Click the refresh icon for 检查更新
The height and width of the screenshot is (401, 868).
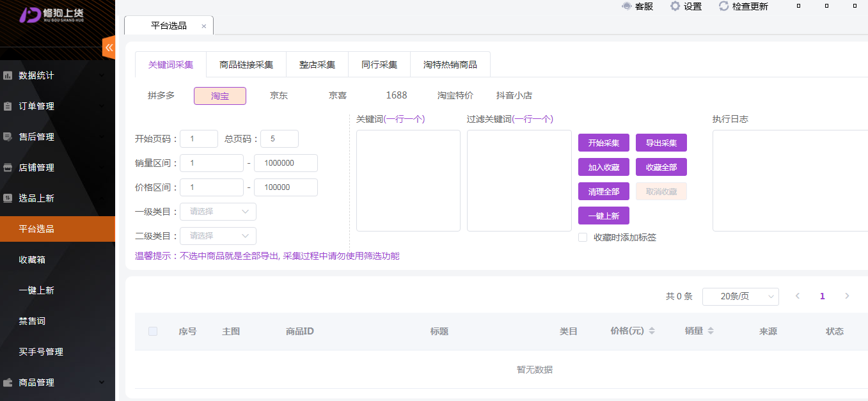click(x=723, y=6)
